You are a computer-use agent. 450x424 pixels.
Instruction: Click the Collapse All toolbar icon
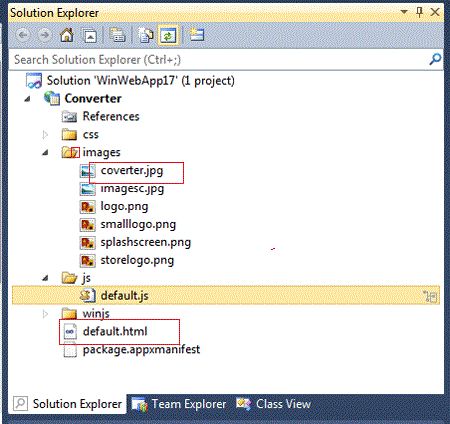[90, 35]
